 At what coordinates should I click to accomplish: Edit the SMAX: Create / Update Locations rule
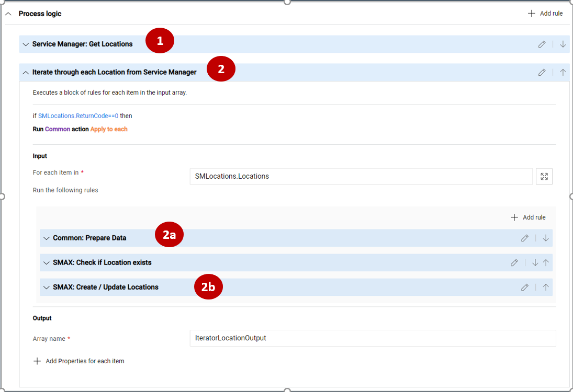pyautogui.click(x=524, y=287)
